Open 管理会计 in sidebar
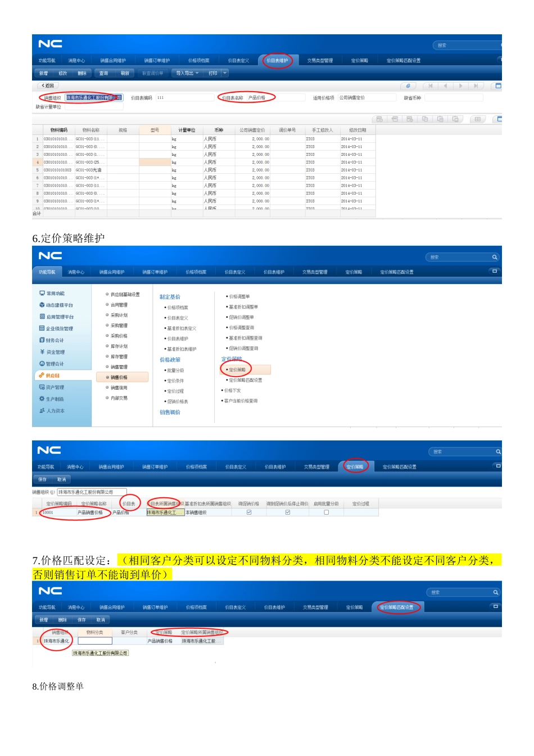The width and height of the screenshot is (534, 756). click(x=51, y=364)
